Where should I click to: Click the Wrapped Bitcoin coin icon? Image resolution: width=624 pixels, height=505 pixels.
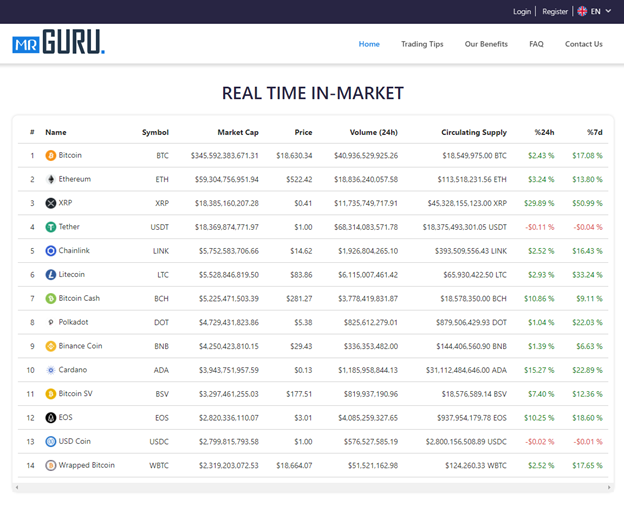(51, 465)
